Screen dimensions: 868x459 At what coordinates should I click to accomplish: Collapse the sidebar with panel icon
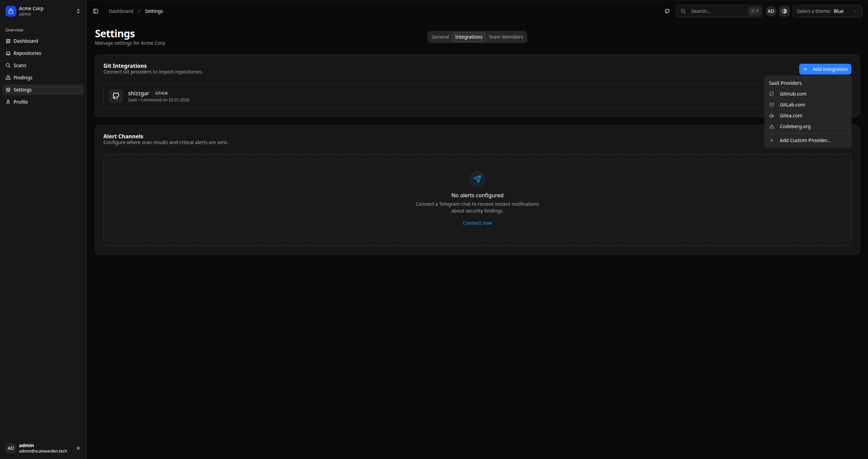95,11
